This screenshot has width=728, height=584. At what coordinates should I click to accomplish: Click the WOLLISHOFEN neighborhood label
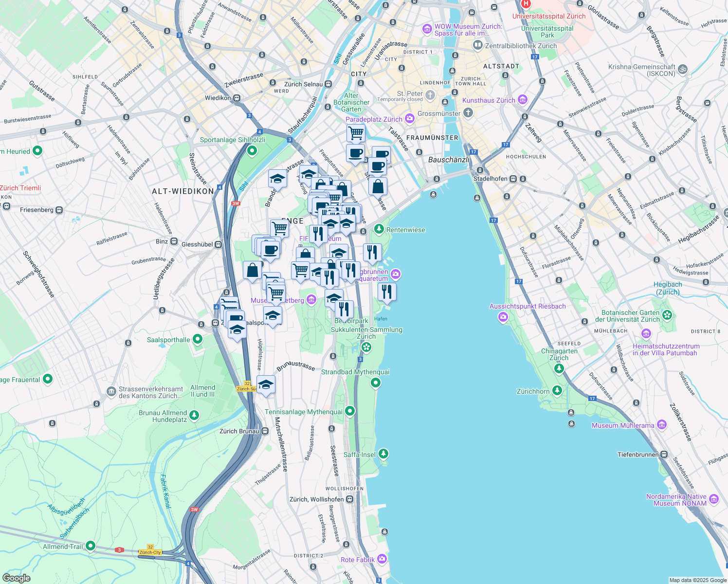[x=345, y=488]
